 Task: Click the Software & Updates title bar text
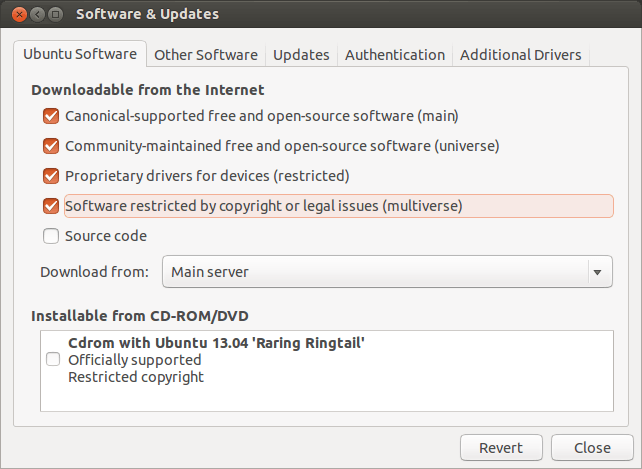point(148,14)
